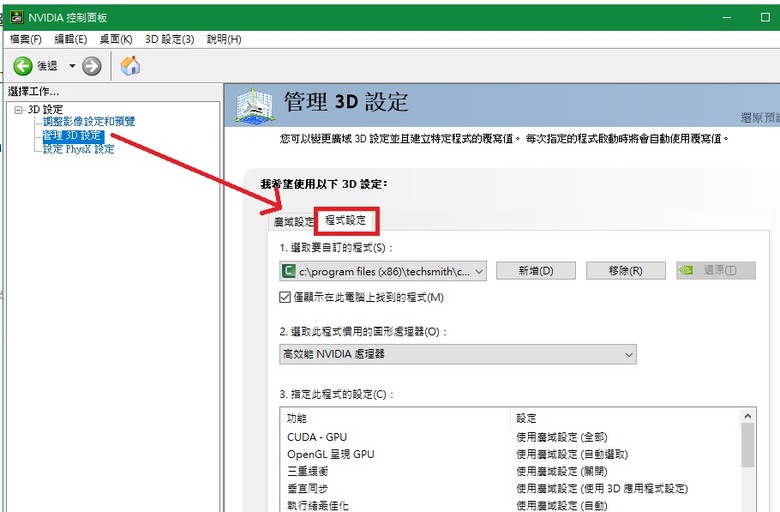
Task: Select the 三重緩衝 setting row
Action: (511, 471)
